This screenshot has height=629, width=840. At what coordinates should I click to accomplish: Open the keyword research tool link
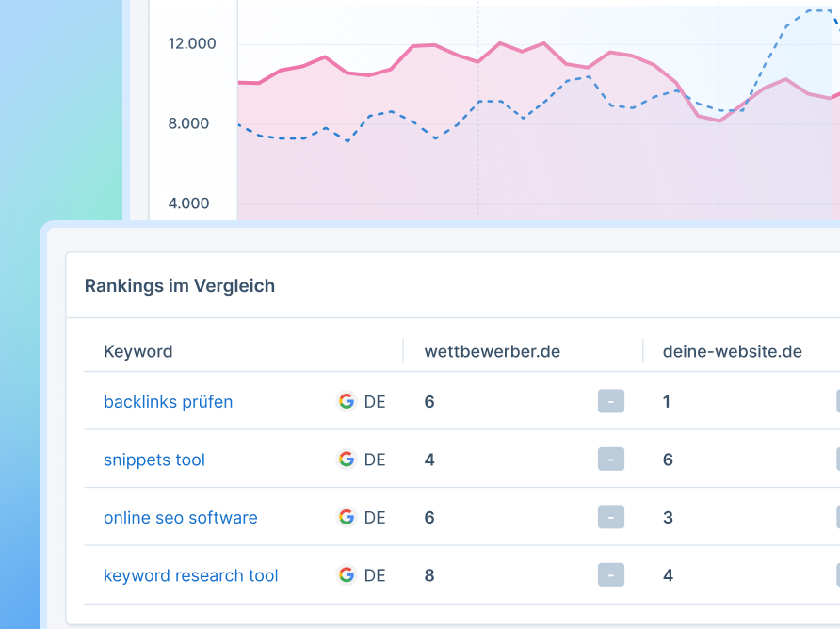tap(191, 575)
